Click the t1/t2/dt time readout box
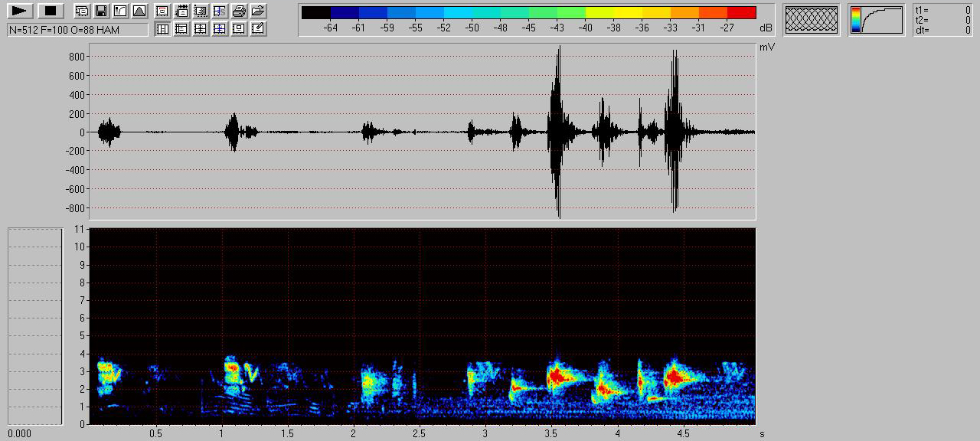The image size is (980, 441). (x=943, y=20)
